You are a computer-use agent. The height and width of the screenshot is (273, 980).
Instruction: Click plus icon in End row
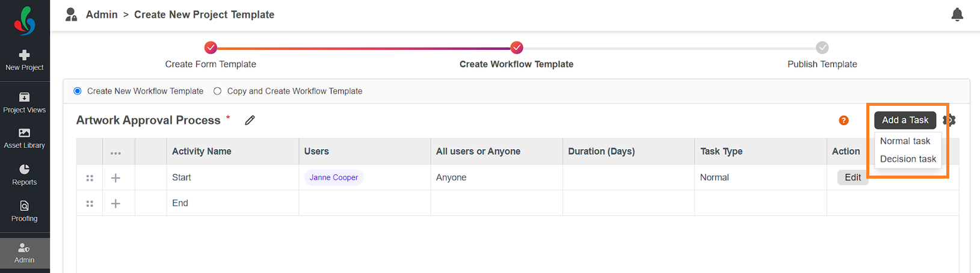pyautogui.click(x=116, y=204)
